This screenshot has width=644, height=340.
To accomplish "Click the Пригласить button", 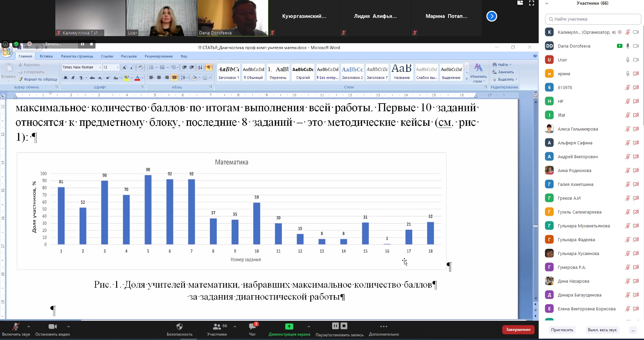I will pos(562,330).
